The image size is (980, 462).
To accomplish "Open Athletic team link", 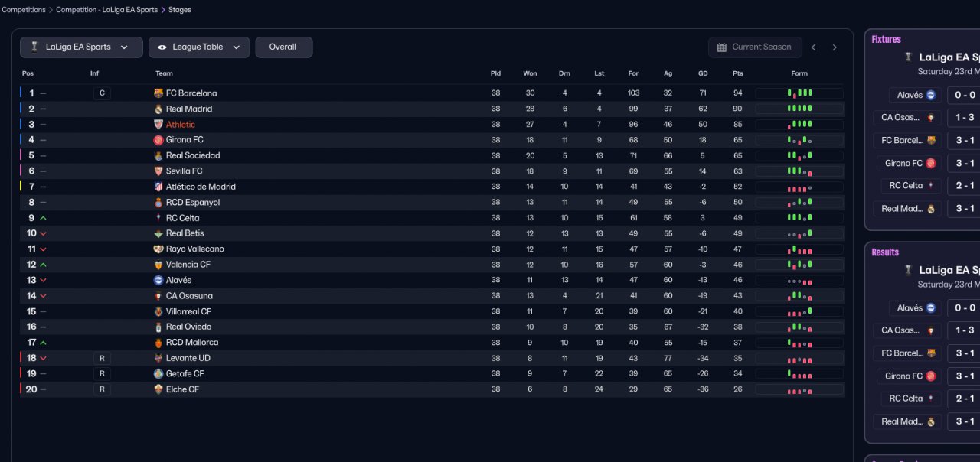I will pyautogui.click(x=181, y=125).
